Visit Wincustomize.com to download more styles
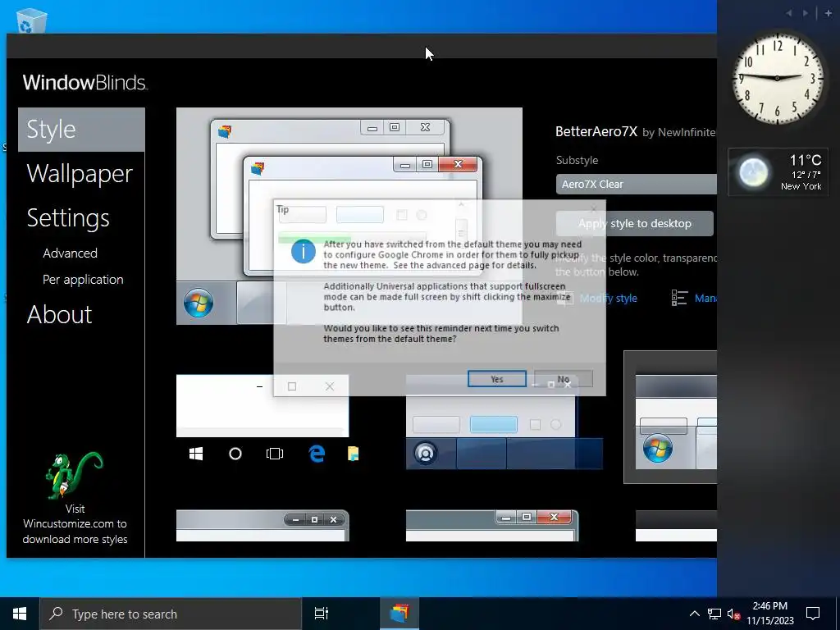 click(75, 524)
